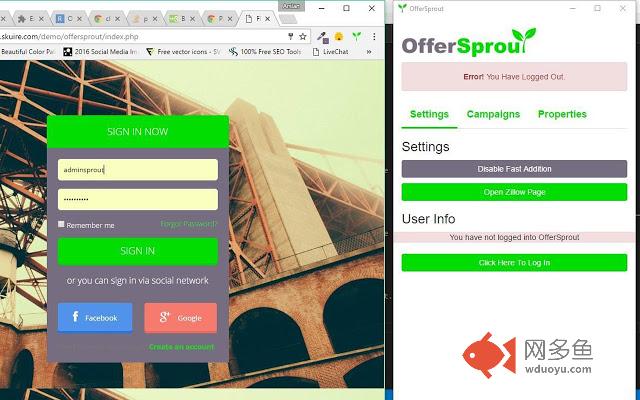This screenshot has width=640, height=400.
Task: Switch to the Campaigns tab
Action: coord(493,114)
